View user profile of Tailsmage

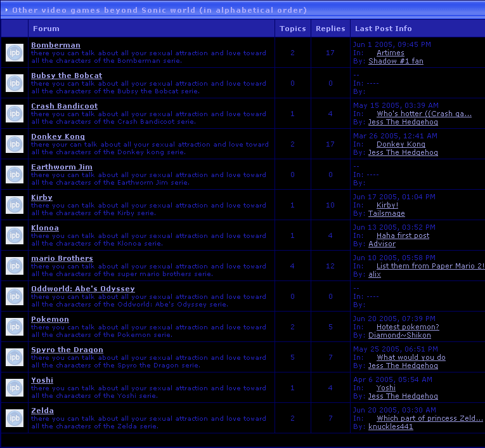[x=386, y=213]
